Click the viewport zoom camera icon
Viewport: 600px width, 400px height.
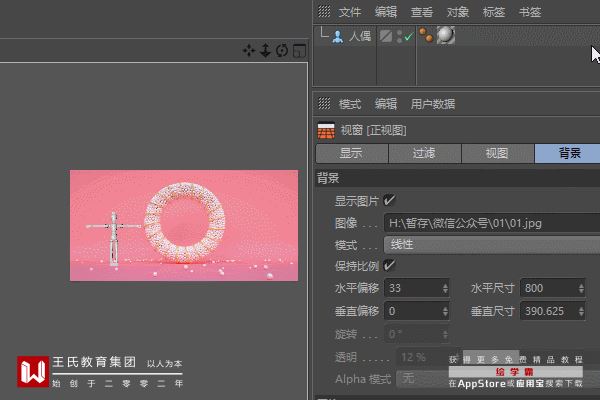click(x=266, y=51)
